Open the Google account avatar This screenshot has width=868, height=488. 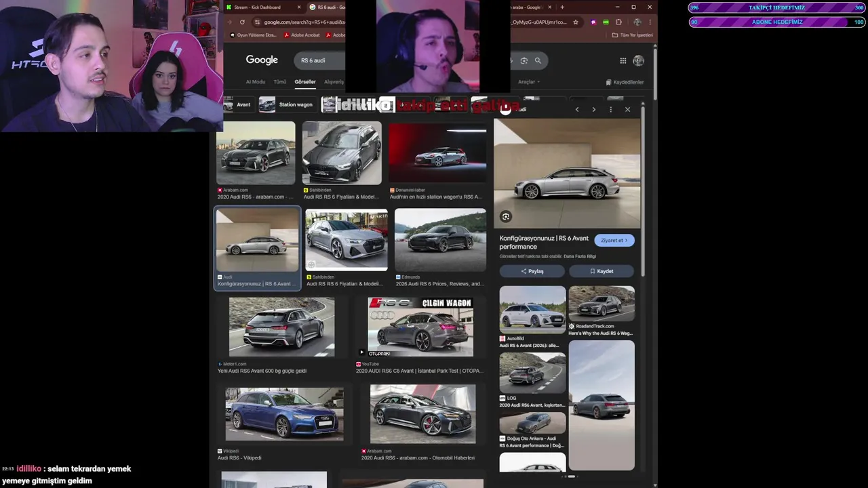tap(638, 60)
